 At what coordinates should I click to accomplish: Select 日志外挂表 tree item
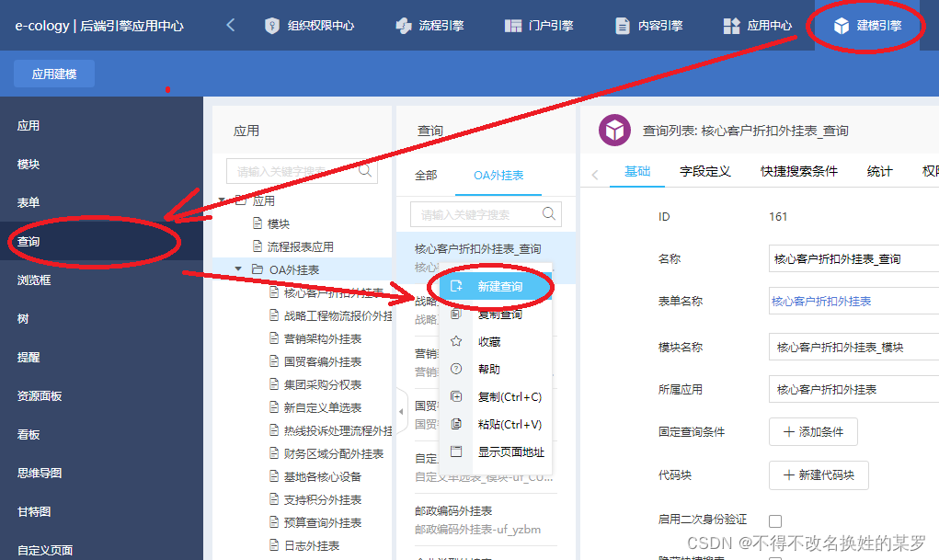(304, 545)
